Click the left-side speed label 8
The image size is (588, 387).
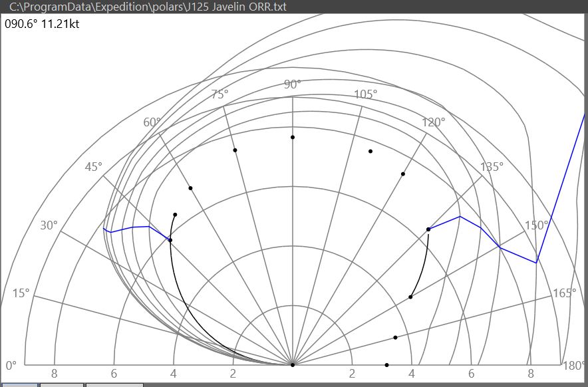pos(55,374)
